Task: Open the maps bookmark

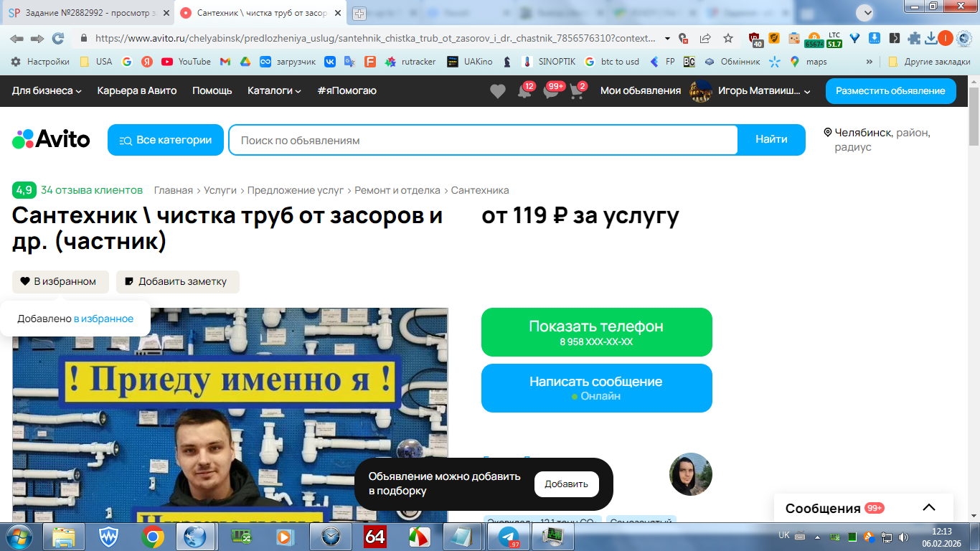Action: coord(808,62)
